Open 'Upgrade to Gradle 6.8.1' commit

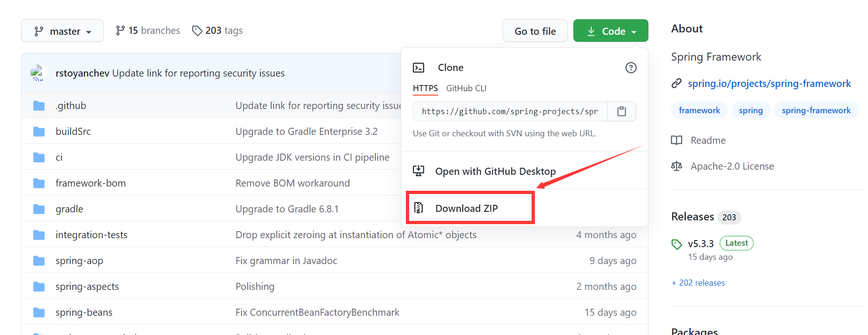(x=287, y=209)
